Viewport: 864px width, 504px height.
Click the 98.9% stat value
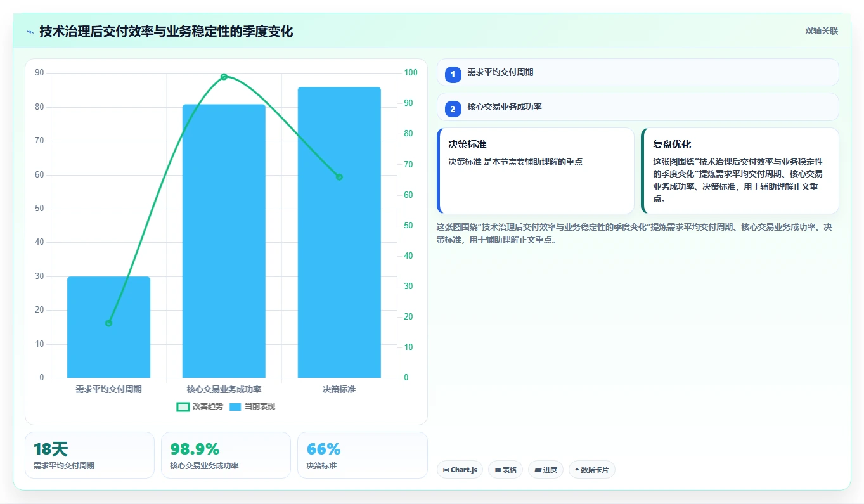[195, 449]
